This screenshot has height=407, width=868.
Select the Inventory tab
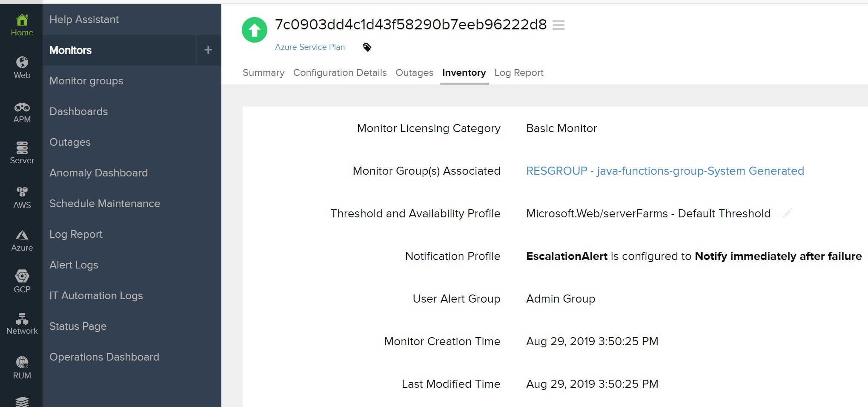point(464,73)
